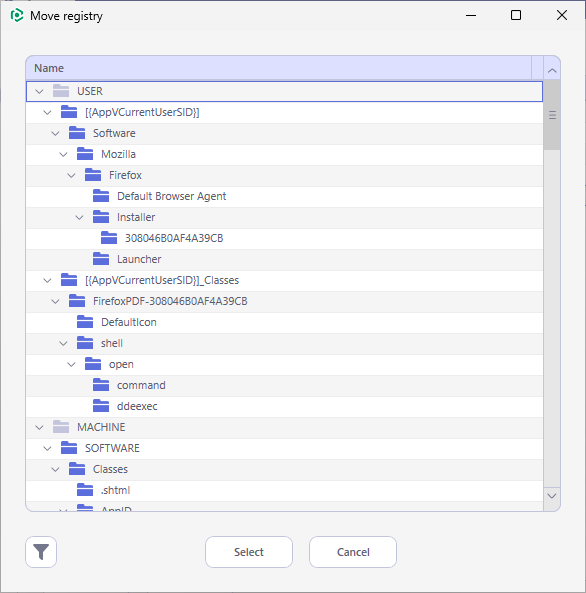586x593 pixels.
Task: Click the folder icon beside DefaultIcon
Action: point(85,322)
